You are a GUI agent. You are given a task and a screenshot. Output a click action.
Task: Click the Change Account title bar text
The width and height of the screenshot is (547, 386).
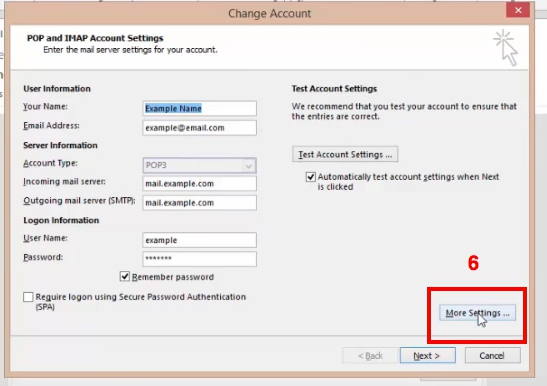[269, 14]
